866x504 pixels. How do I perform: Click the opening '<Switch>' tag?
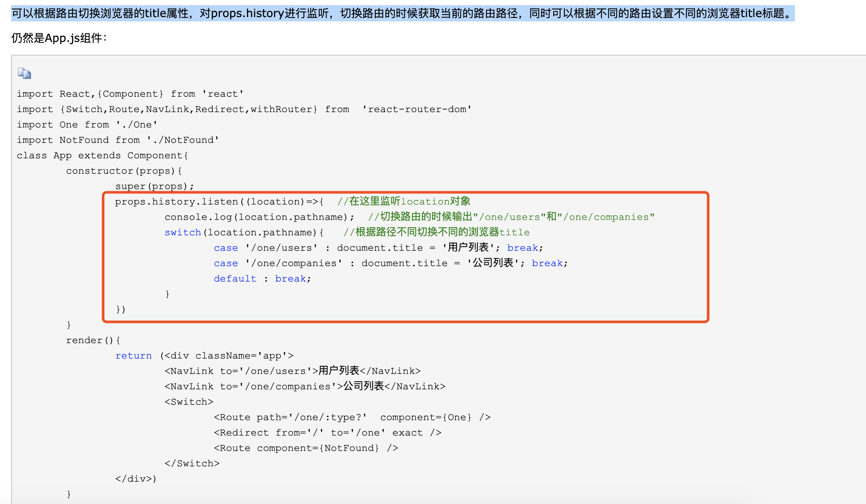(x=189, y=402)
